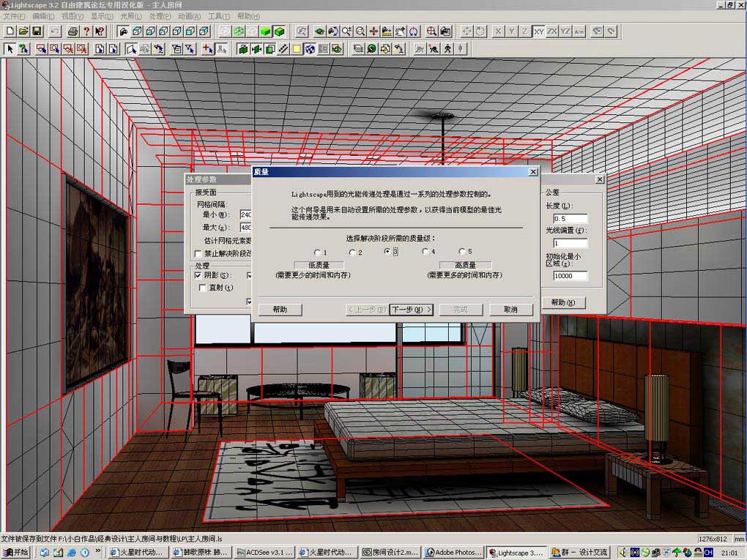Open the 编辑(E) menu
This screenshot has width=747, height=560.
click(43, 16)
